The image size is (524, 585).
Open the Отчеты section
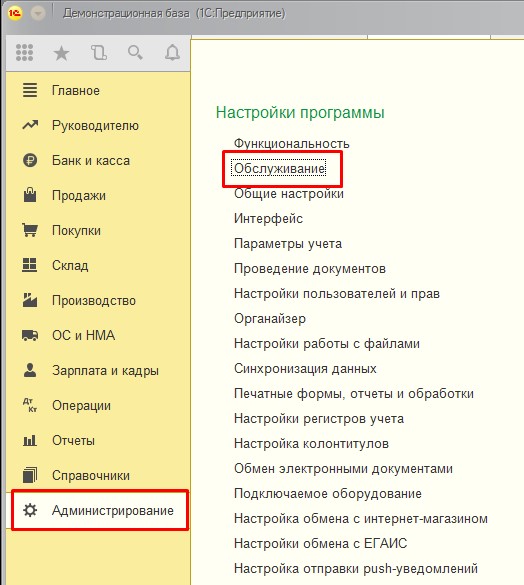pos(73,440)
